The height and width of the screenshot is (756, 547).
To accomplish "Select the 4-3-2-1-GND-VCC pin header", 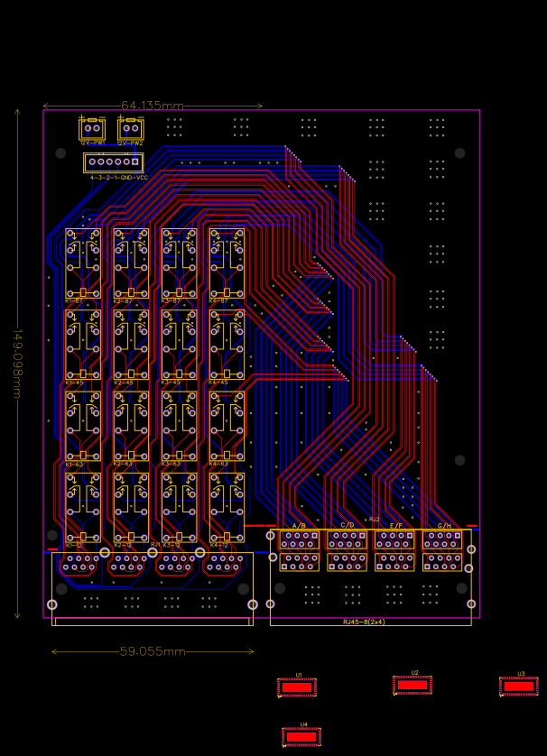I will coord(114,162).
